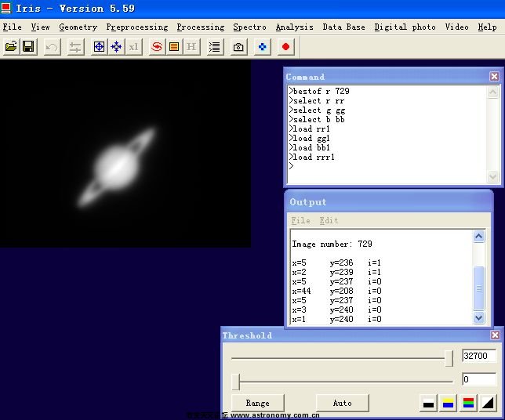
Task: Open the Data Base menu
Action: tap(344, 27)
